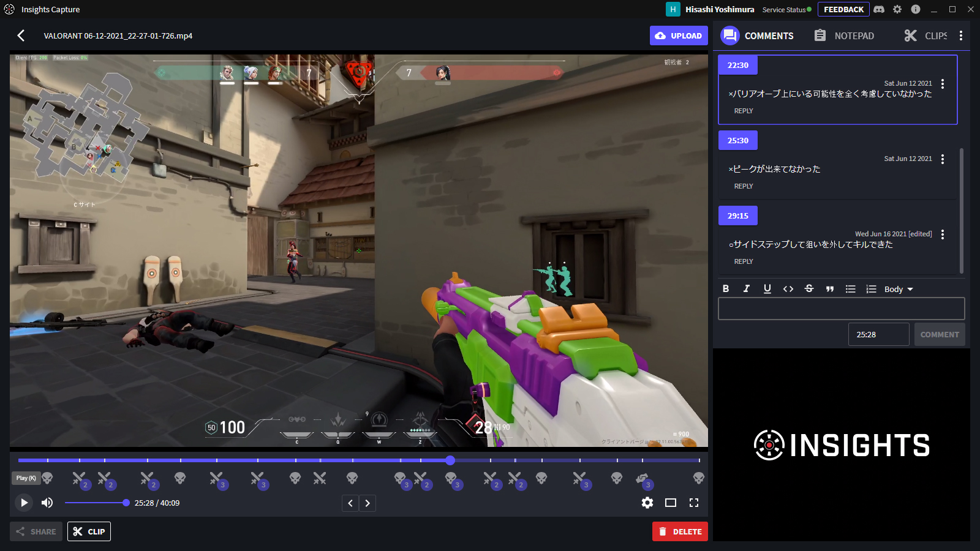Go to previous event with left chevron
The image size is (980, 551).
coord(350,503)
